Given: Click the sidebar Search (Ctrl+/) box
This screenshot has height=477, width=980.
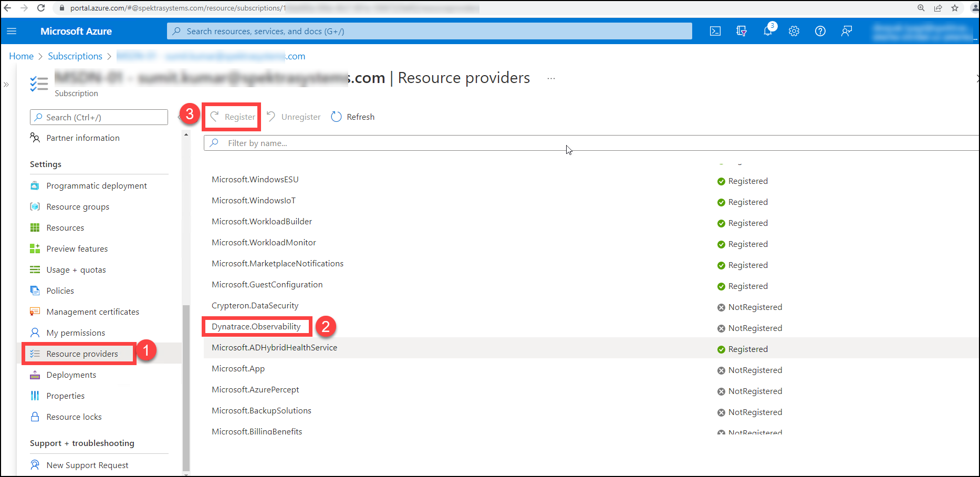Looking at the screenshot, I should coord(99,117).
